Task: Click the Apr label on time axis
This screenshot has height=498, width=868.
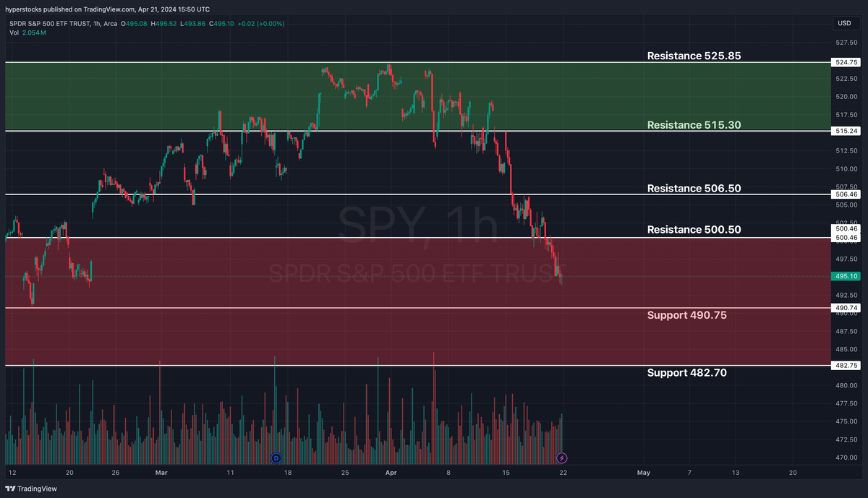Action: pos(391,473)
